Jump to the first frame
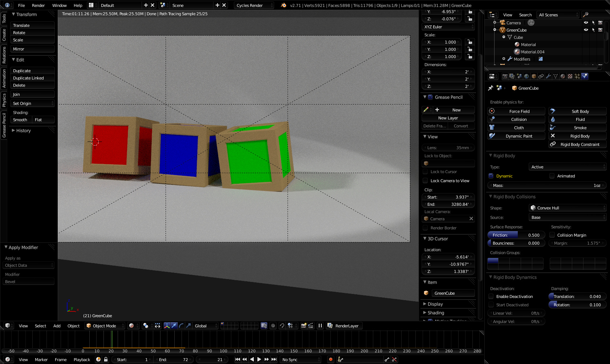The image size is (610, 364). click(x=237, y=359)
